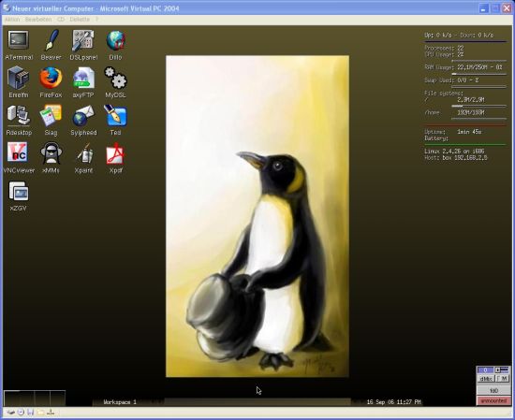Viewport: 515px width, 420px height.
Task: Open the Aktion menu
Action: click(x=12, y=20)
